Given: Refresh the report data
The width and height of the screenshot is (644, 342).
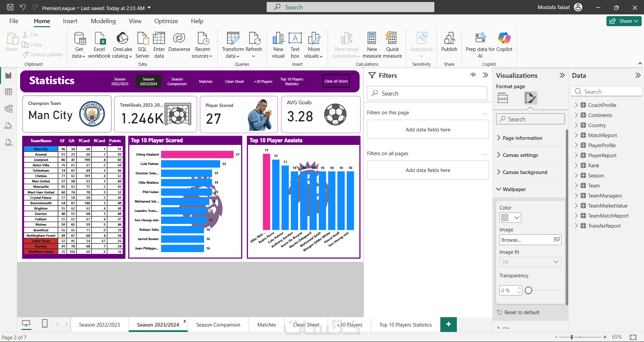Looking at the screenshot, I should tap(254, 45).
